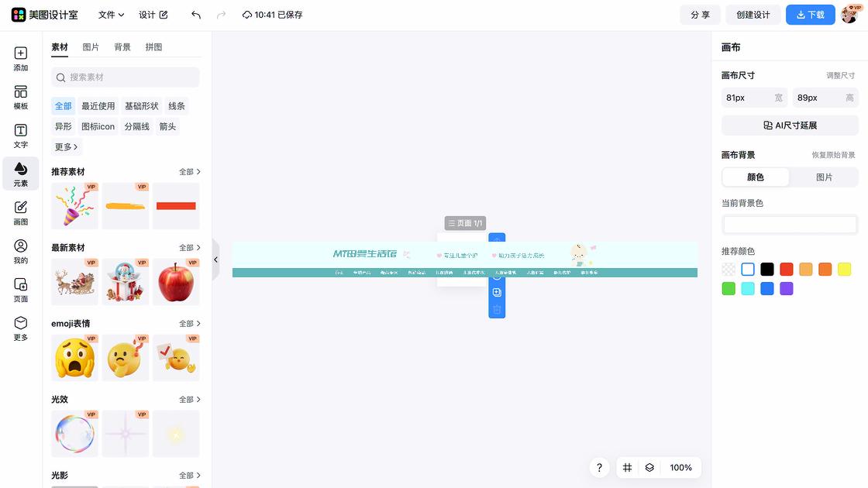Open the 文件 file dropdown menu
Screen dimensions: 868x488
pyautogui.click(x=111, y=15)
